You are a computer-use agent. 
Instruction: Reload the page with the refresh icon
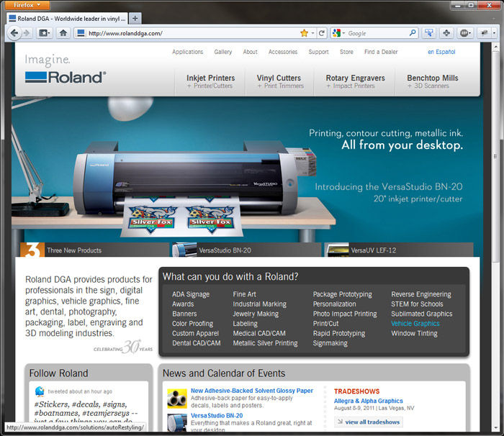coord(321,33)
